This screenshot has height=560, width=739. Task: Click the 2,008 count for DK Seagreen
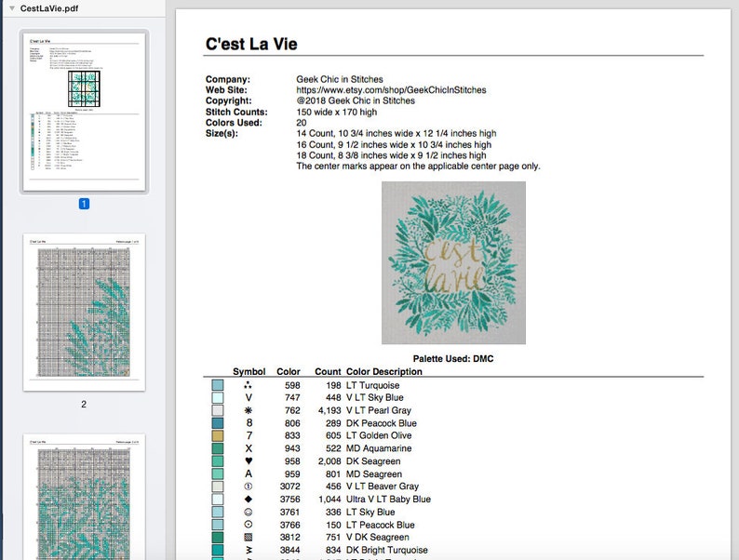click(329, 461)
